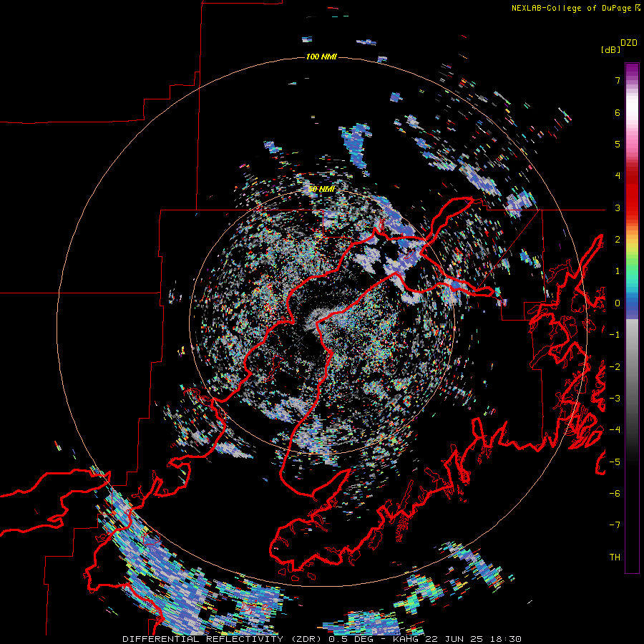Click the ZDR color scale bar
644x644 pixels.
[632, 318]
